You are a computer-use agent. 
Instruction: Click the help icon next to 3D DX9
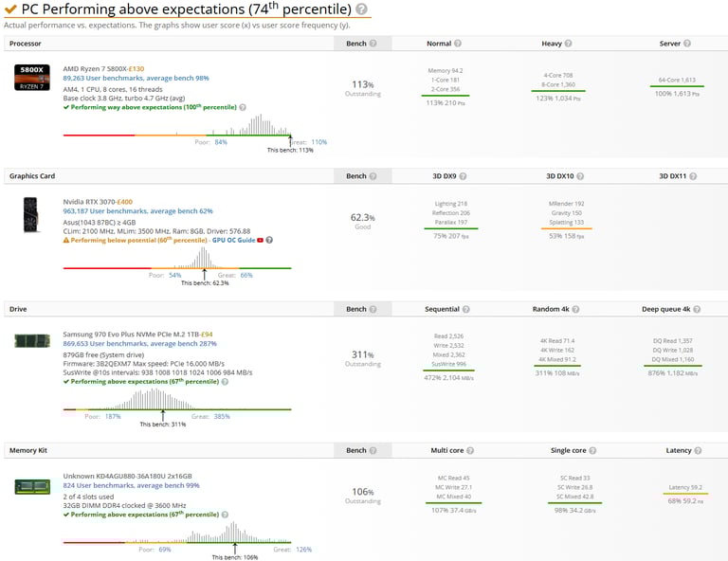pyautogui.click(x=463, y=176)
